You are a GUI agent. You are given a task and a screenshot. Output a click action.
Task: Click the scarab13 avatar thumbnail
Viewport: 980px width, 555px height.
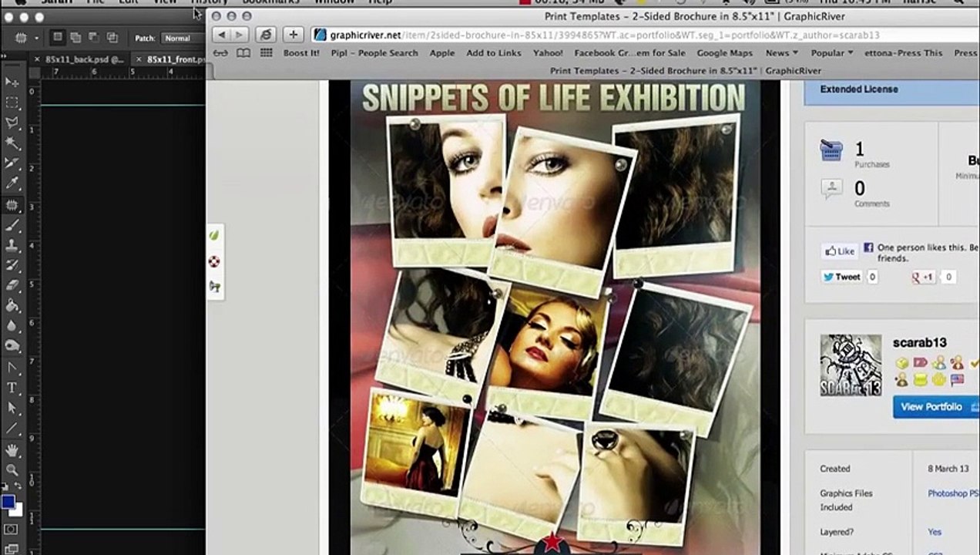851,365
